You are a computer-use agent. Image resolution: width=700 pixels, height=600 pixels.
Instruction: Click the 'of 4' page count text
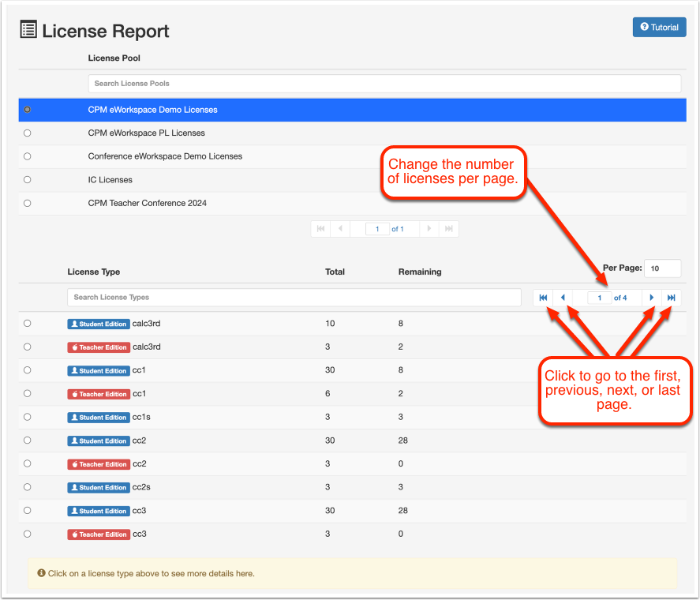(x=620, y=298)
